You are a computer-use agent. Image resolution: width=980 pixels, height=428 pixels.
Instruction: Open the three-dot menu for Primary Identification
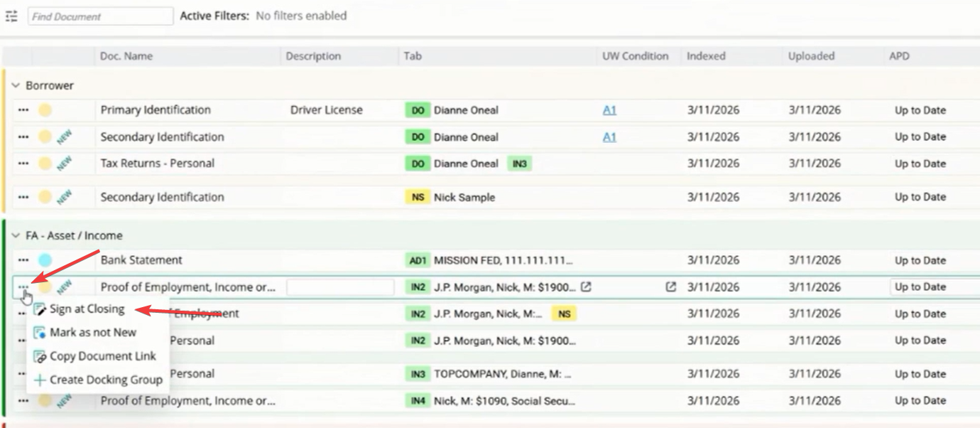point(23,110)
